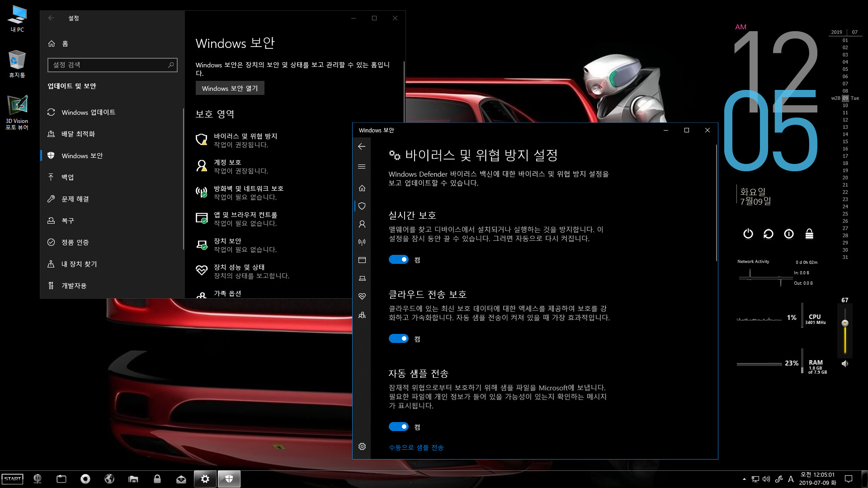Open the 내 PC desktop icon
This screenshot has height=488, width=868.
17,19
